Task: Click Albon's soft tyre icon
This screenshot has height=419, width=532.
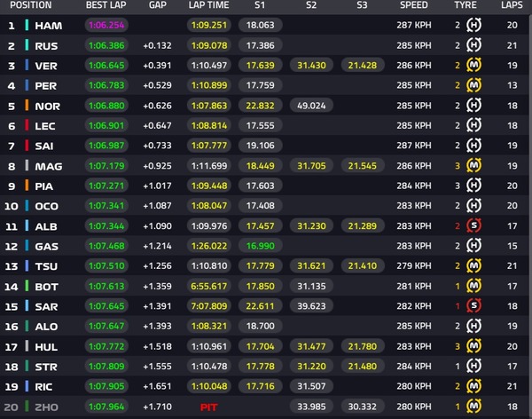Action: 473,225
